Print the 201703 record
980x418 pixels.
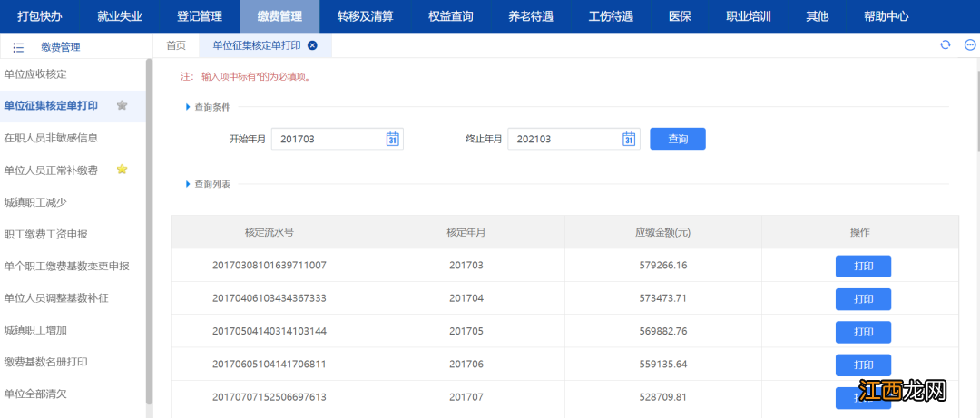pyautogui.click(x=862, y=267)
